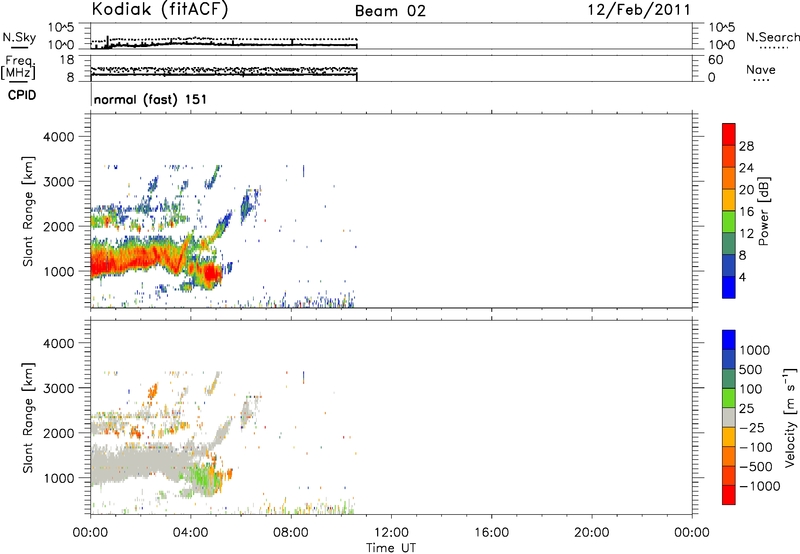This screenshot has height=554, width=800.
Task: Click the -25 label on the velocity colorbar
Action: [x=753, y=428]
